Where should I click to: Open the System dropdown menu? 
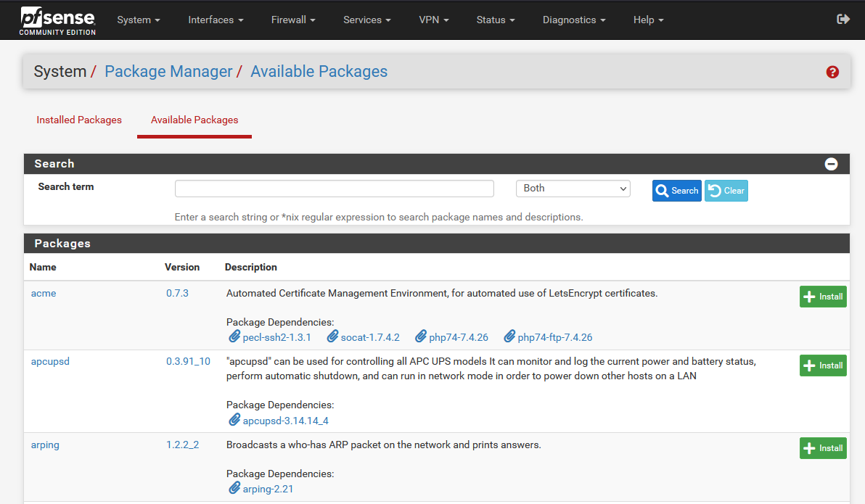click(x=139, y=20)
